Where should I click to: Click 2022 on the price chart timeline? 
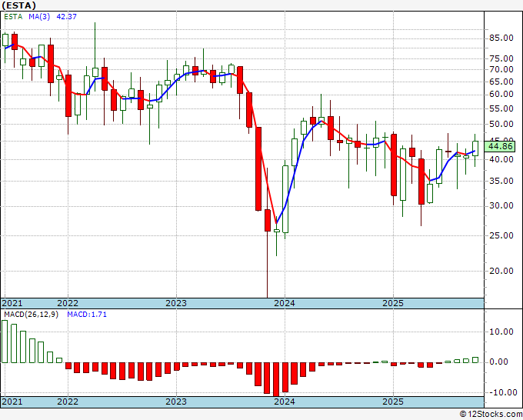pos(68,303)
